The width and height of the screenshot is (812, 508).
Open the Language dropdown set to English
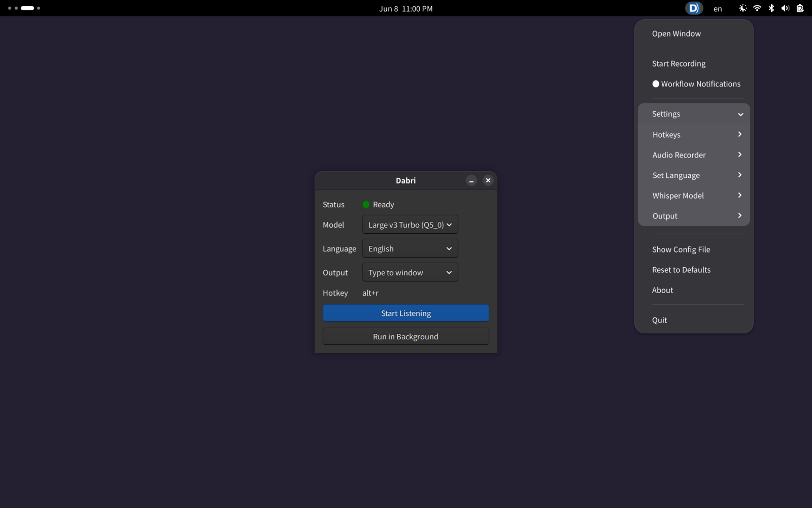pyautogui.click(x=410, y=248)
